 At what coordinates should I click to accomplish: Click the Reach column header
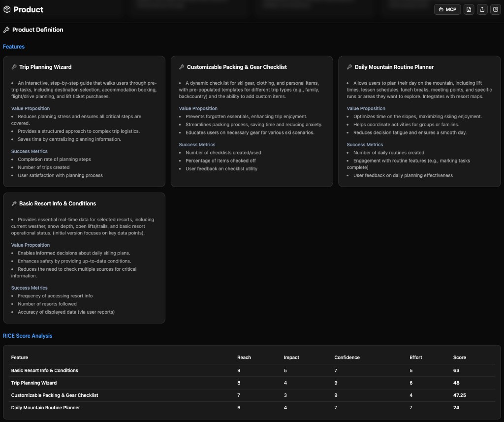[x=244, y=357]
